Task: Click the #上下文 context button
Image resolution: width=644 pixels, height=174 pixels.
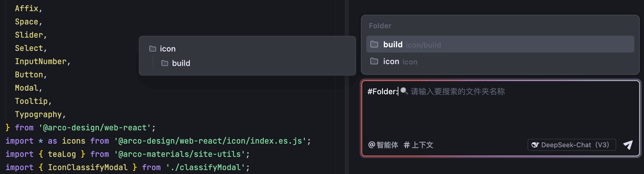Action: pyautogui.click(x=419, y=145)
